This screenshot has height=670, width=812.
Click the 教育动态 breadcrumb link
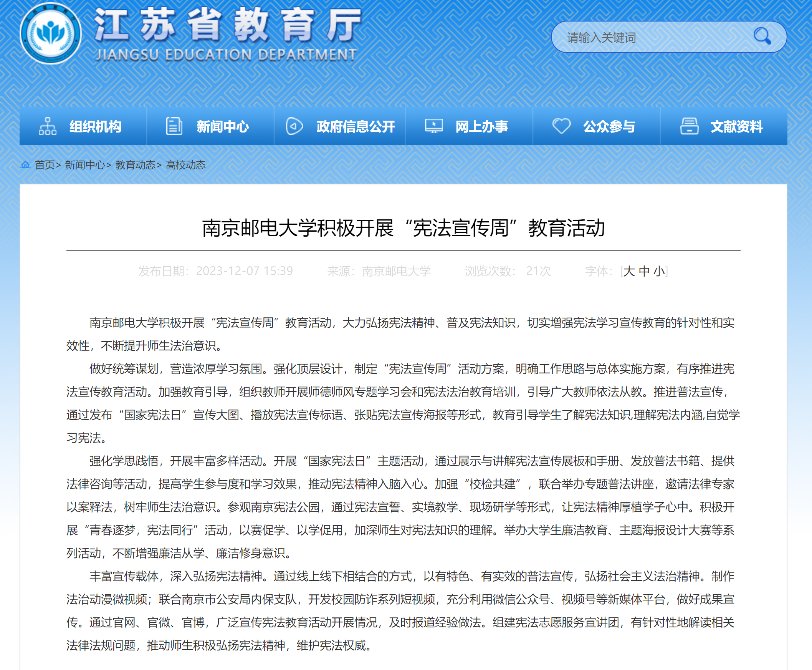[x=136, y=165]
